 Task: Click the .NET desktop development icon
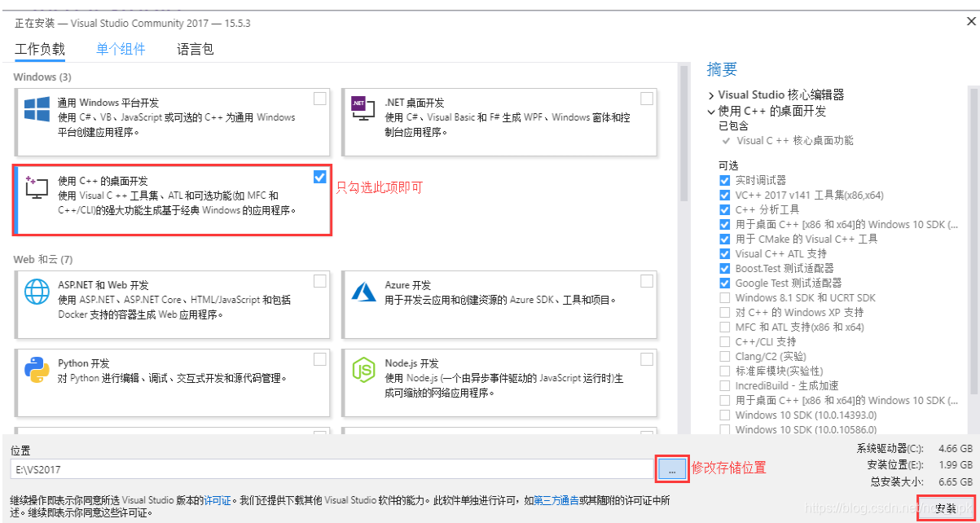tap(362, 109)
